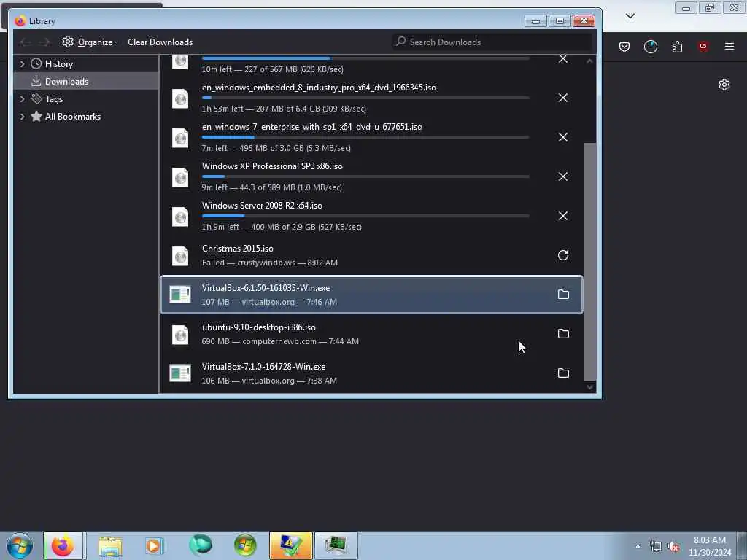Image resolution: width=747 pixels, height=560 pixels.
Task: Cancel the Windows XP Professional SP3 download
Action: click(x=562, y=176)
